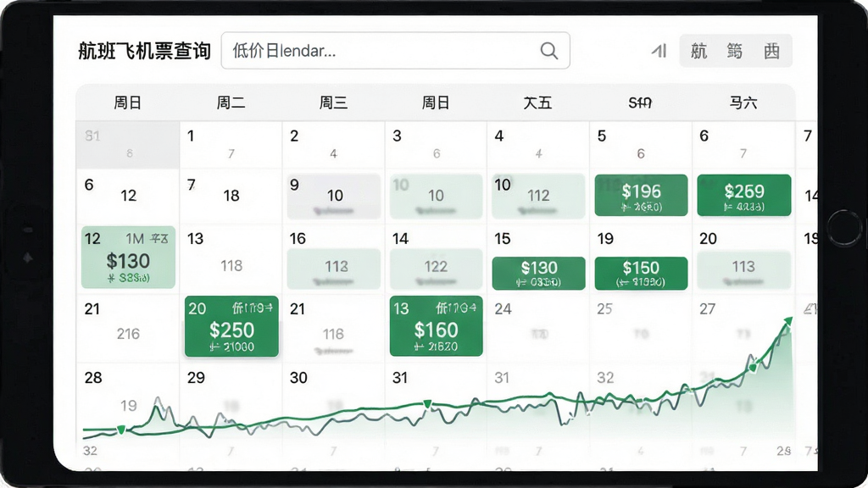
Task: Select the day 9 cell showing 10
Action: click(334, 196)
